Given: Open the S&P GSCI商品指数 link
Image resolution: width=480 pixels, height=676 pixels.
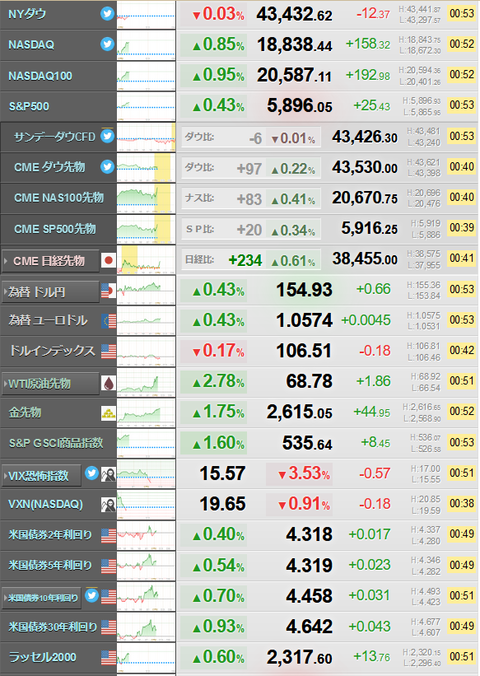Looking at the screenshot, I should click(x=56, y=443).
